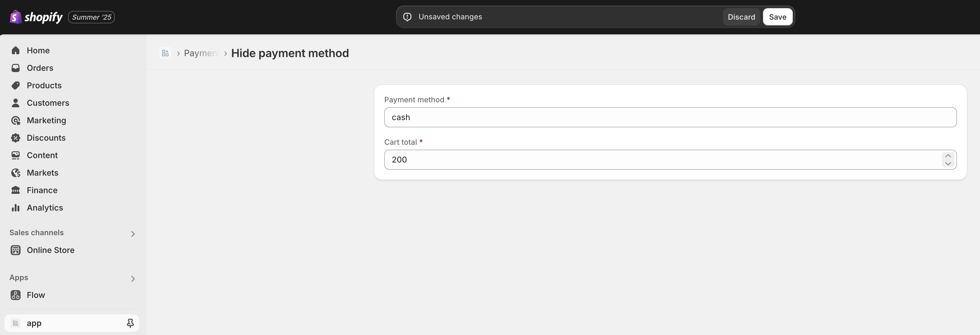The image size is (980, 335).
Task: Click the Products tag icon
Action: [16, 85]
